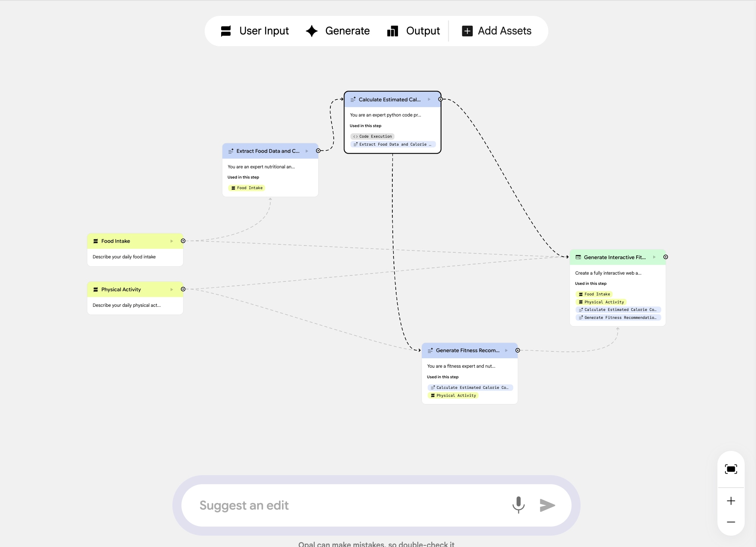Click the fit-to-screen view icon

(731, 469)
